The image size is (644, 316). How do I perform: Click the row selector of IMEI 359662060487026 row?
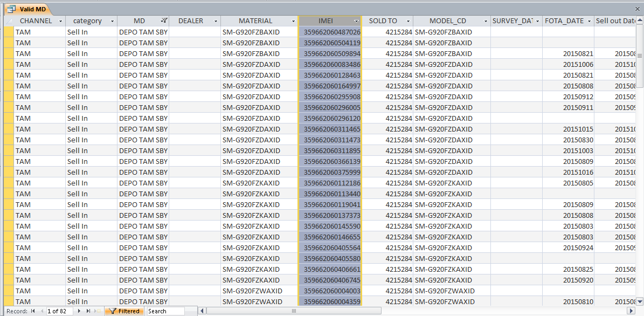tap(9, 32)
